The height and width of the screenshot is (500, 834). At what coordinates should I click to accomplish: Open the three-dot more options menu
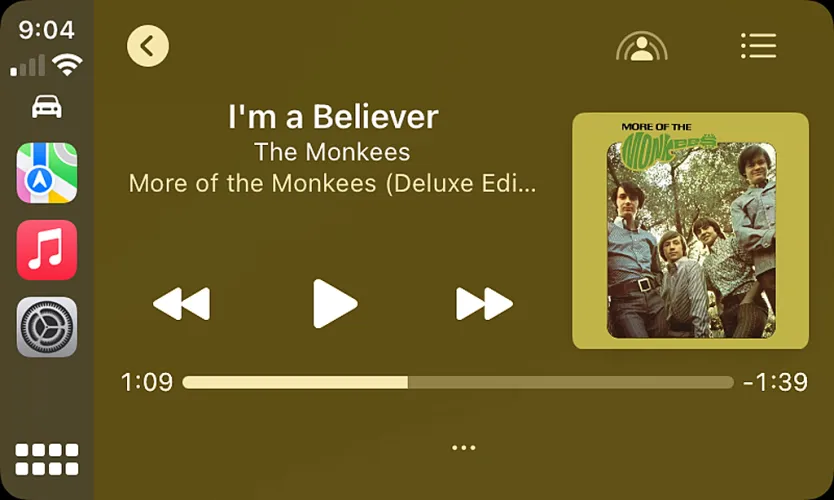point(464,448)
